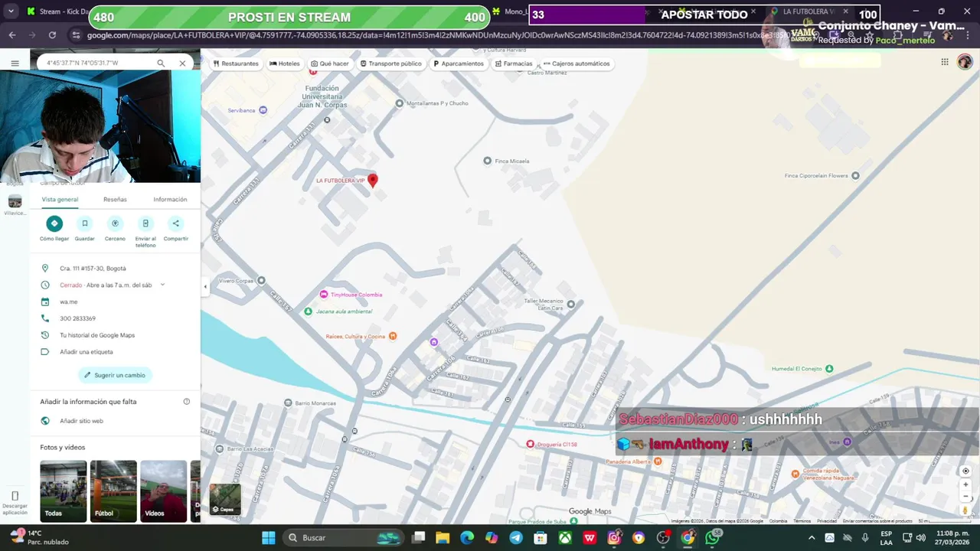Click the Cajeros automáticos chip
This screenshot has width=980, height=551.
(x=577, y=64)
